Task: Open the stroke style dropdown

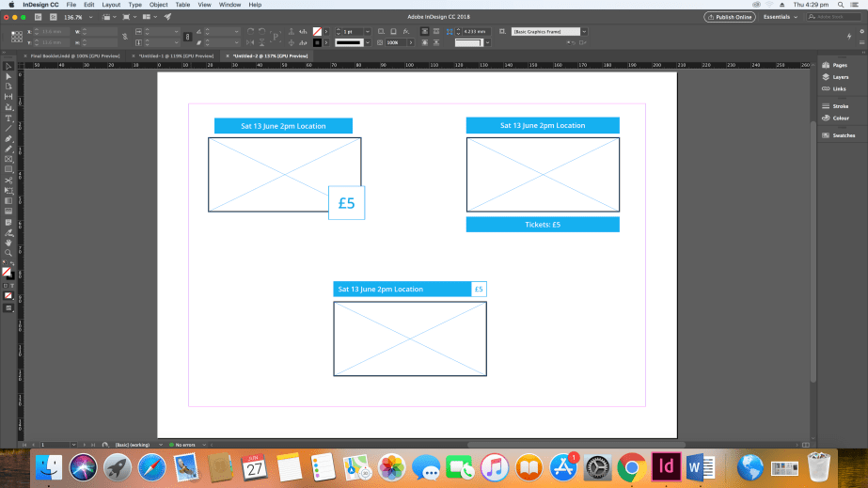Action: click(367, 42)
